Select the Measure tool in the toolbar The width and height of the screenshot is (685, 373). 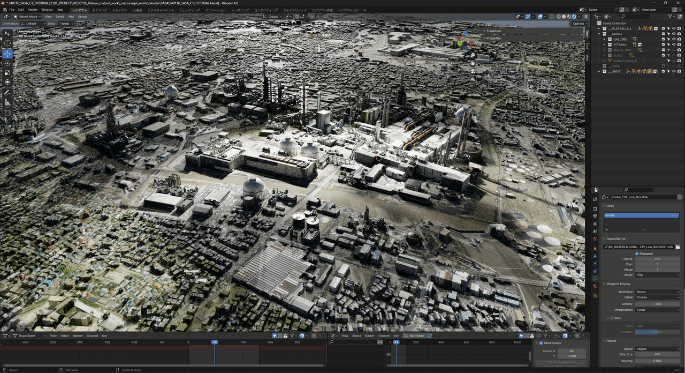[7, 103]
